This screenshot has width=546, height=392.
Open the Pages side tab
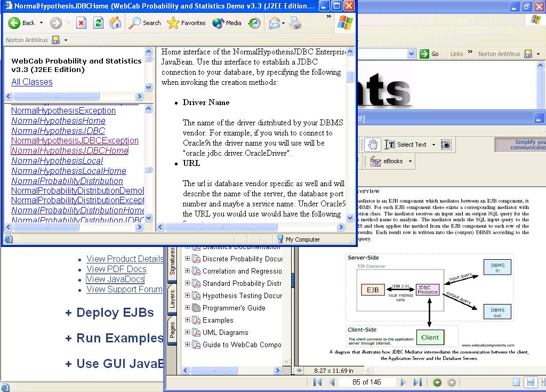[x=172, y=330]
